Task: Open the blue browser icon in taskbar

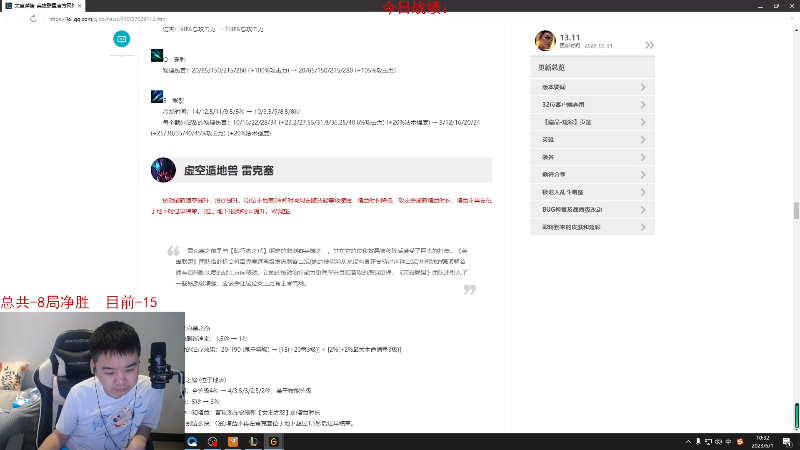Action: 192,442
